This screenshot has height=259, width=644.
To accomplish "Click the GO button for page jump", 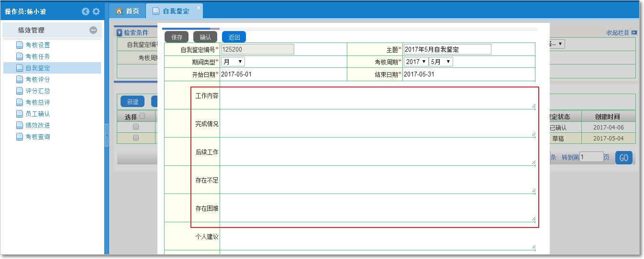I will tap(624, 158).
